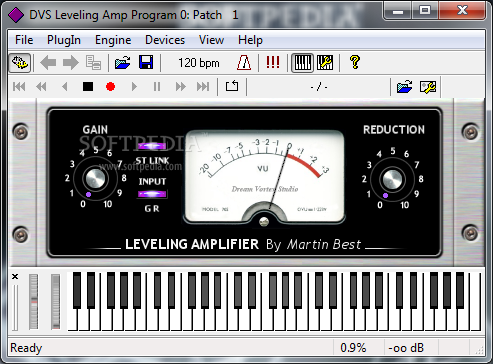The image size is (493, 364).
Task: Open a bank file with folder icon
Action: tap(122, 62)
